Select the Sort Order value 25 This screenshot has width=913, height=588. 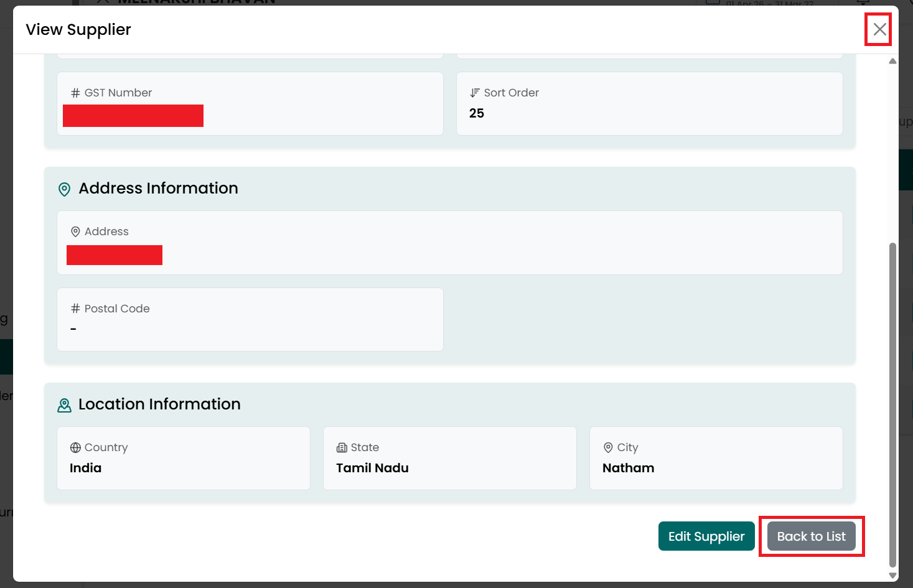(477, 113)
